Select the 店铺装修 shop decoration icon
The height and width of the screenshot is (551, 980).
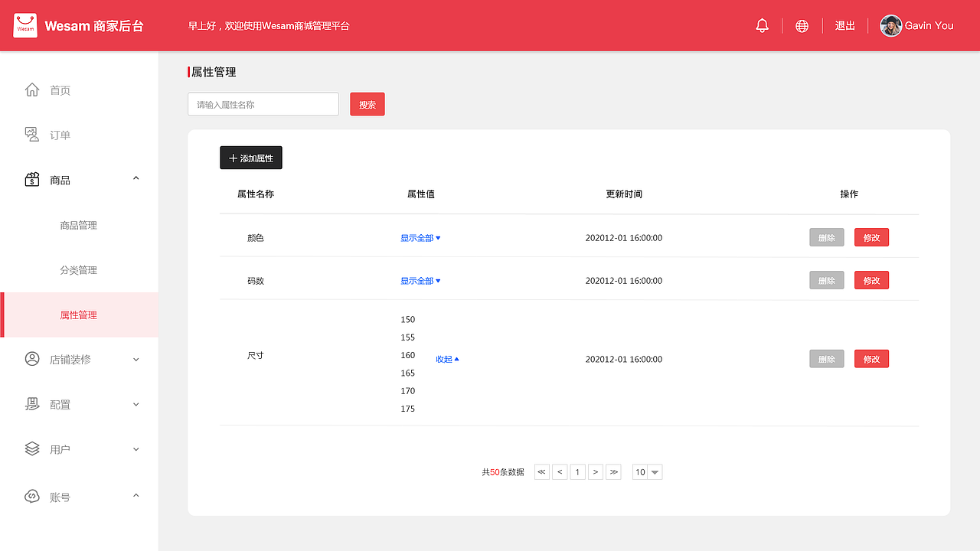[31, 359]
